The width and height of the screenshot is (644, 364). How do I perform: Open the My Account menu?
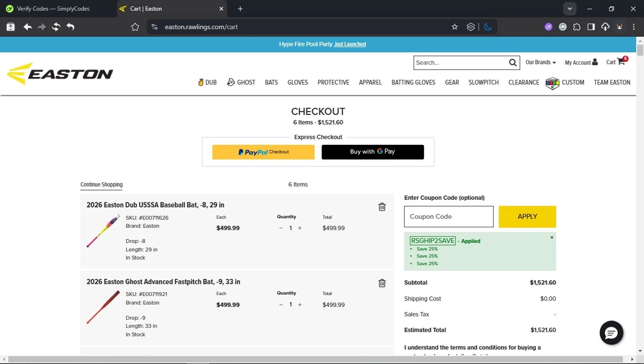(581, 62)
